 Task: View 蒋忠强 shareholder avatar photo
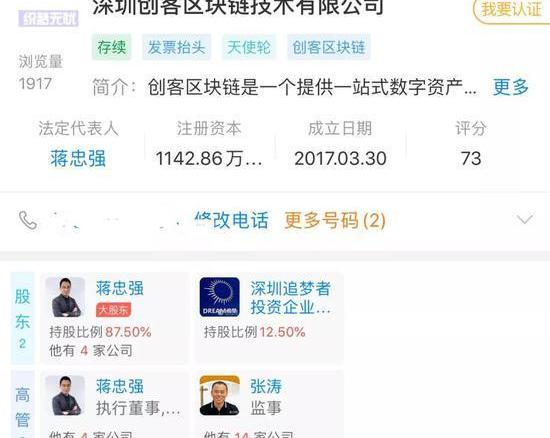(x=65, y=297)
